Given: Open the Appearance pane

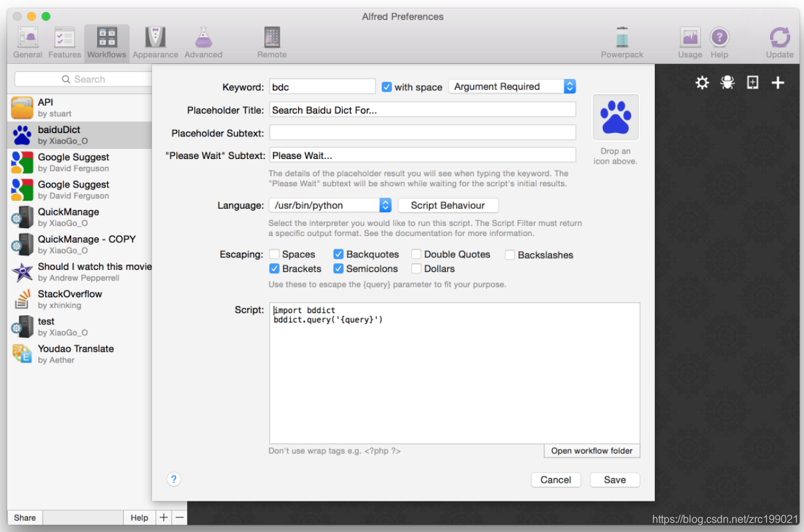Looking at the screenshot, I should (x=155, y=43).
